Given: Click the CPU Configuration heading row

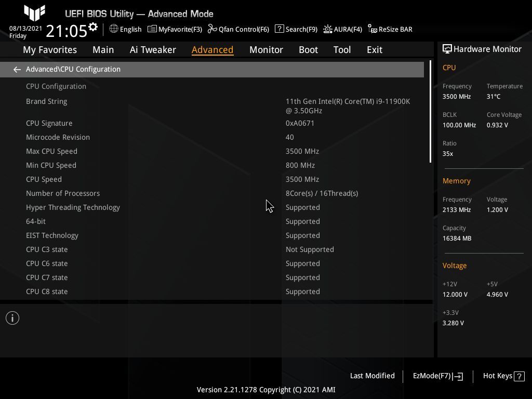Looking at the screenshot, I should pos(212,86).
